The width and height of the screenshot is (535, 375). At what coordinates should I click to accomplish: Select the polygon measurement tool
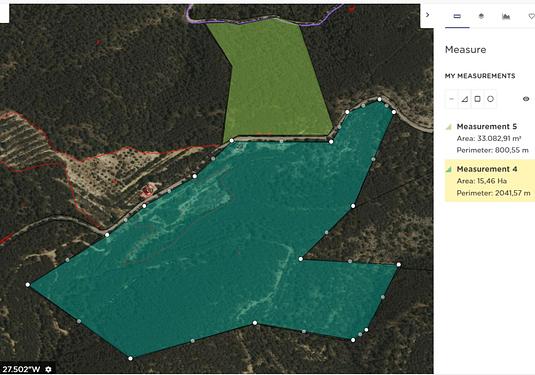click(464, 99)
